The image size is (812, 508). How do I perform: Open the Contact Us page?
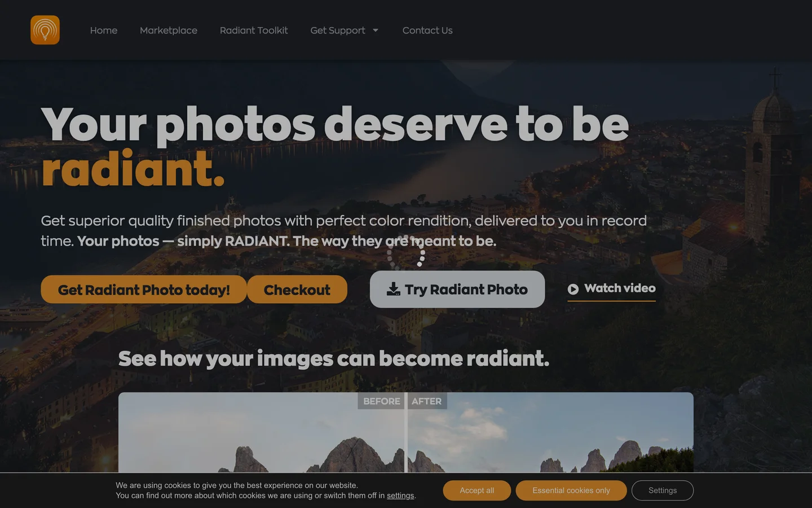(x=427, y=30)
